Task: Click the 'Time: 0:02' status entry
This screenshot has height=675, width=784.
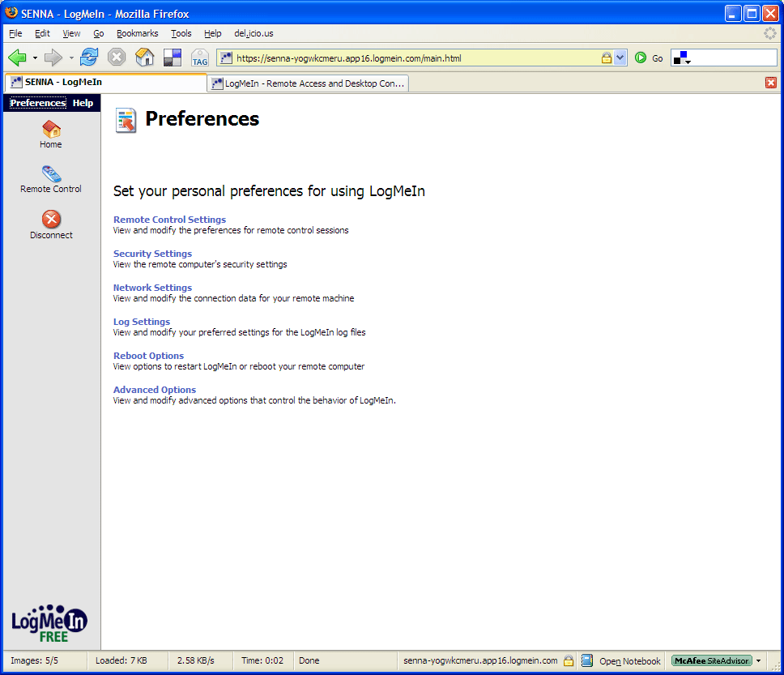Action: [262, 660]
